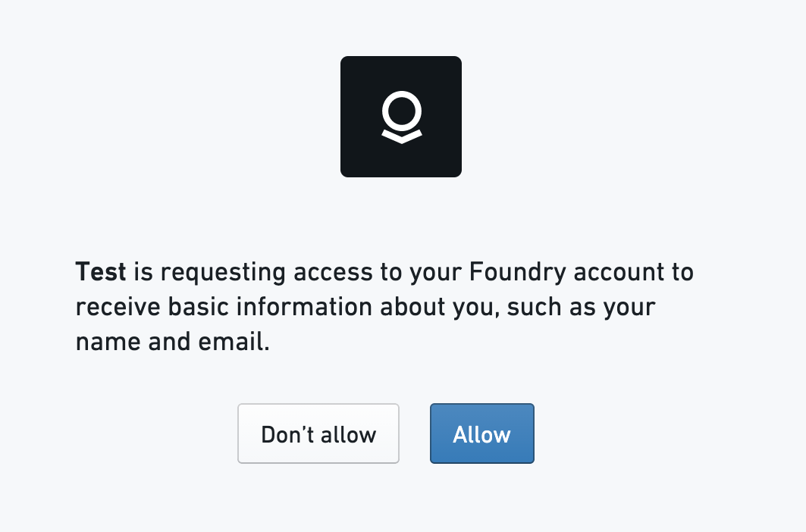The width and height of the screenshot is (806, 532).
Task: Choose Allow to share name and email
Action: point(481,433)
